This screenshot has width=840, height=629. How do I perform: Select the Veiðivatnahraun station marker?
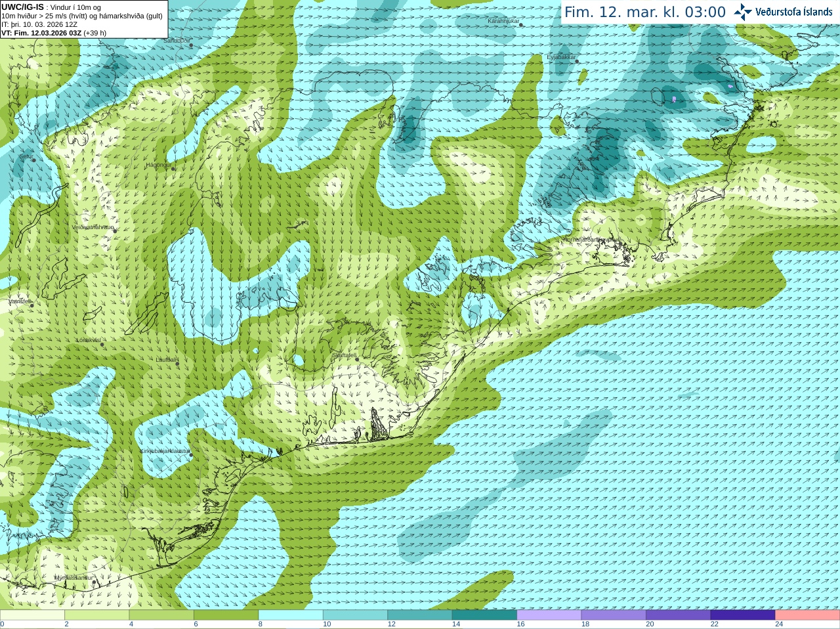point(114,230)
